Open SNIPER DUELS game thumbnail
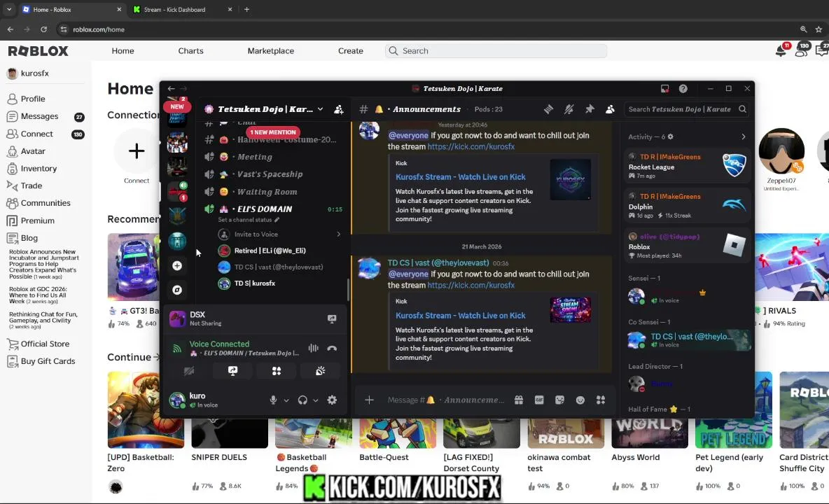 [230, 434]
